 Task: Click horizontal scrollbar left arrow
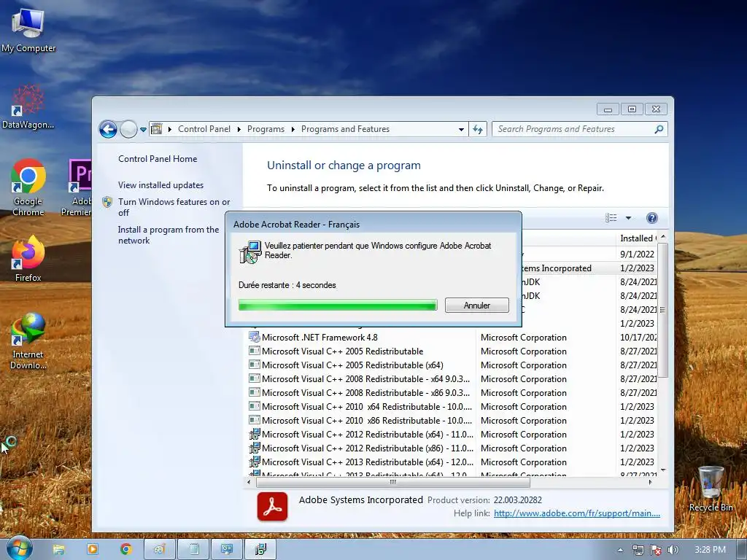point(249,483)
